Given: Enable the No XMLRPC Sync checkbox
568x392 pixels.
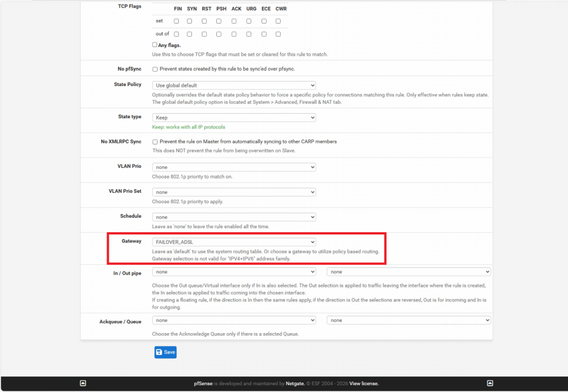Looking at the screenshot, I should pos(155,141).
